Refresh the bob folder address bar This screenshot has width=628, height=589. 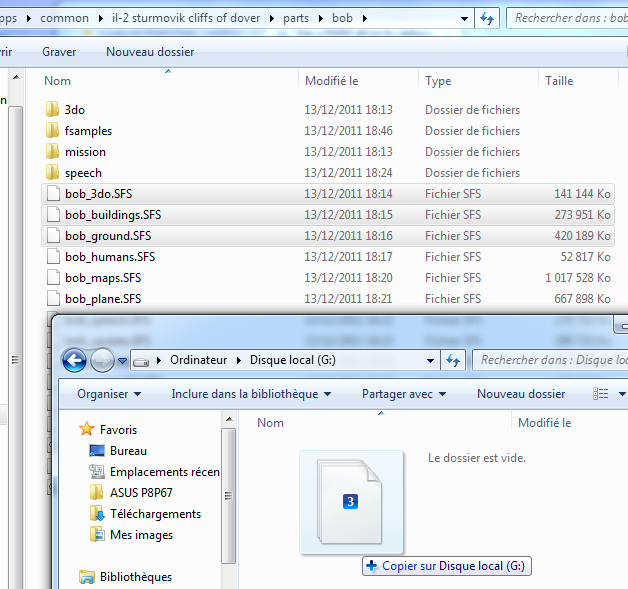487,18
